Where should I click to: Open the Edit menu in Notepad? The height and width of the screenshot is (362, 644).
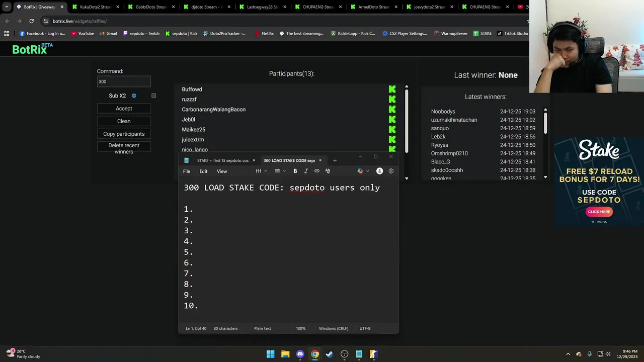203,171
